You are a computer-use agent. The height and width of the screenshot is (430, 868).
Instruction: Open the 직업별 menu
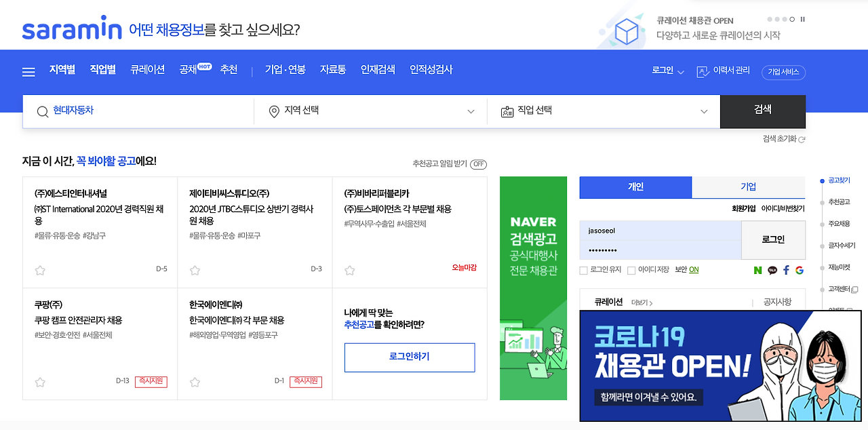point(103,70)
